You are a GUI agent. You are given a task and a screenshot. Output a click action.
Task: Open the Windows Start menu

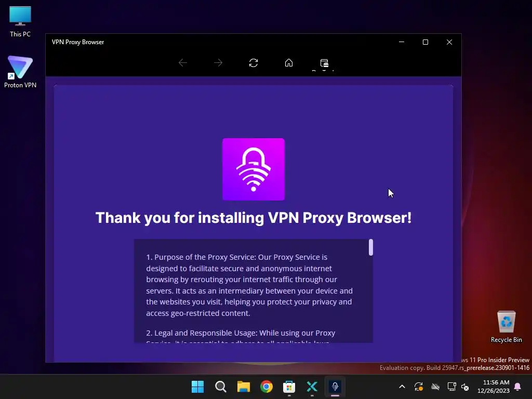point(198,387)
